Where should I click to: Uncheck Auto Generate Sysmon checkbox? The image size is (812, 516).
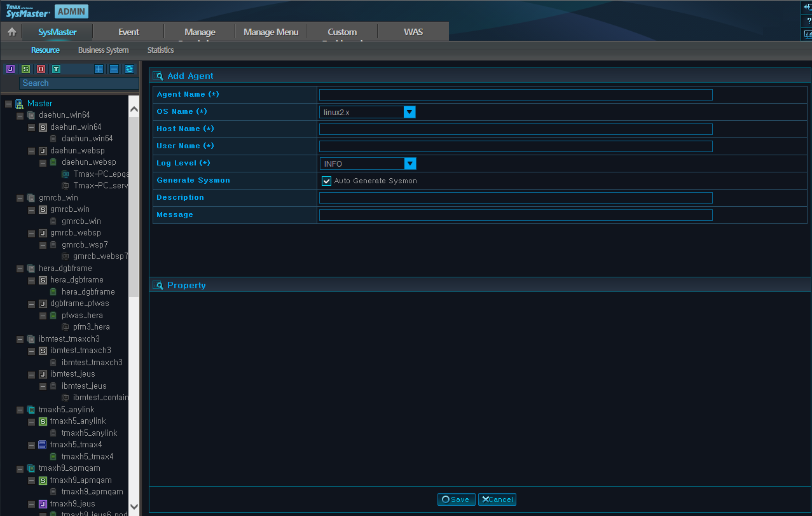(x=327, y=181)
